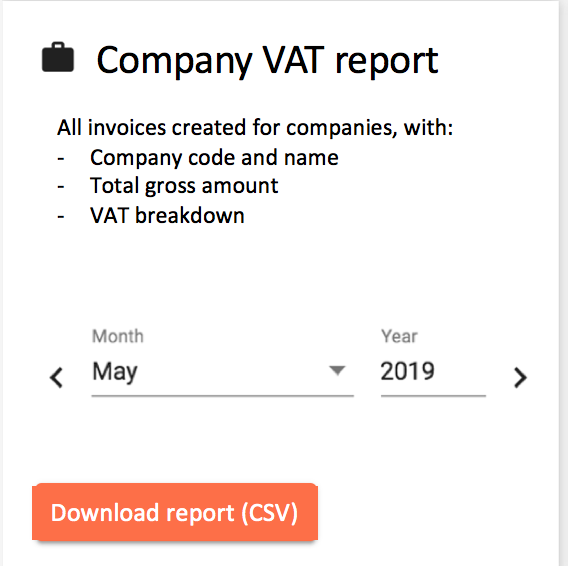Click the word 'VAT' in the heading

tap(293, 59)
